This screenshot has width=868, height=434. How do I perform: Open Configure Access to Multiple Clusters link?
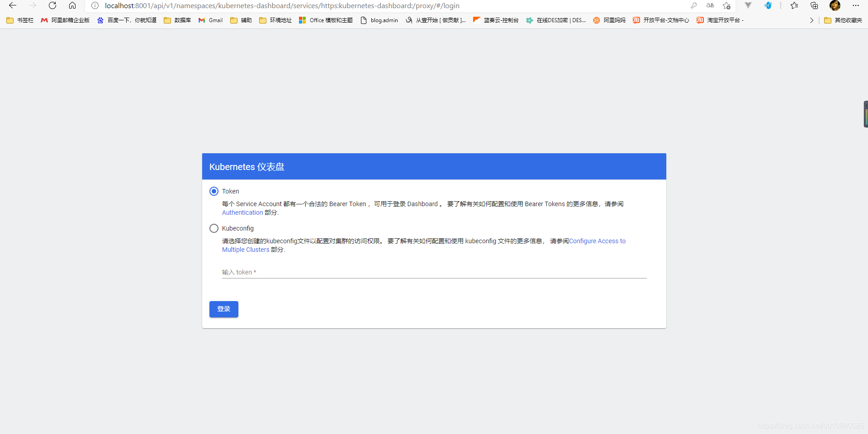597,241
